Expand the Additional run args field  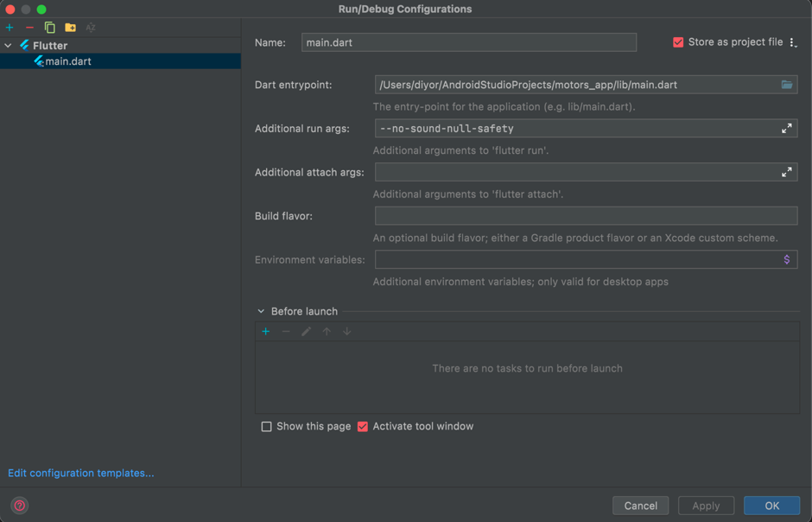[786, 129]
